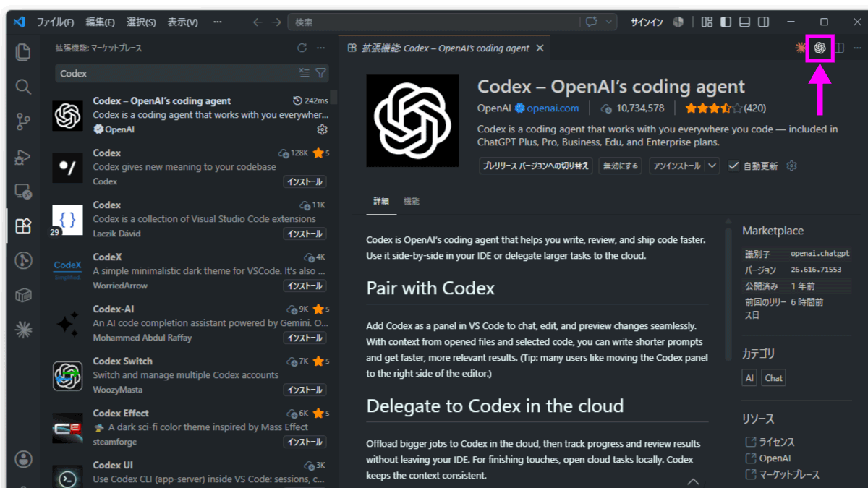Install Codex Effect by steamforge
Image resolution: width=868 pixels, height=488 pixels.
tap(305, 442)
